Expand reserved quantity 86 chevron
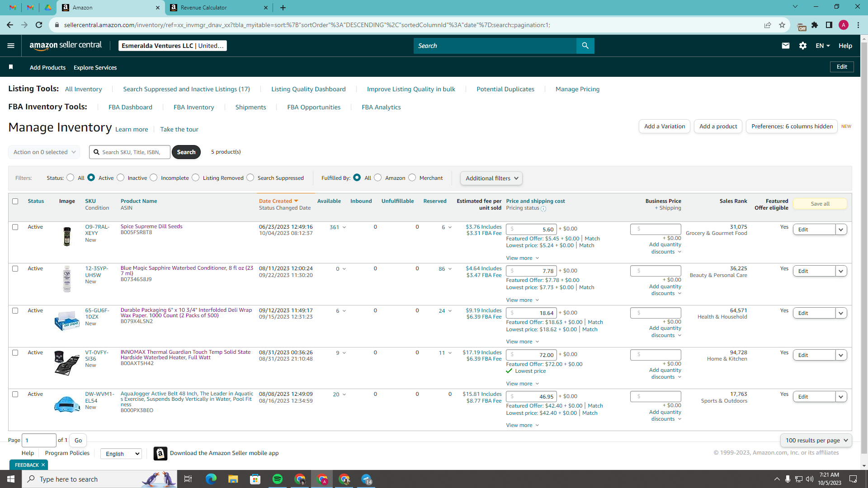 (450, 269)
